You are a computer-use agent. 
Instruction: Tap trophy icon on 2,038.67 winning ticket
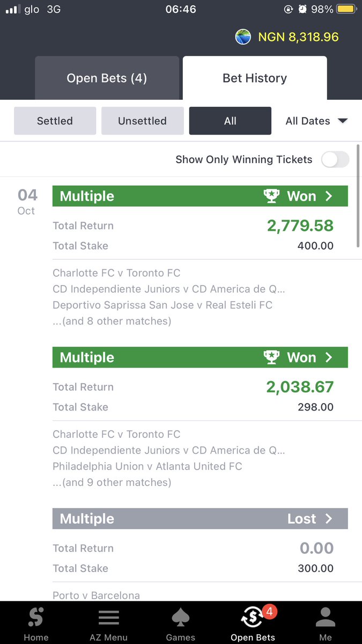coord(272,357)
